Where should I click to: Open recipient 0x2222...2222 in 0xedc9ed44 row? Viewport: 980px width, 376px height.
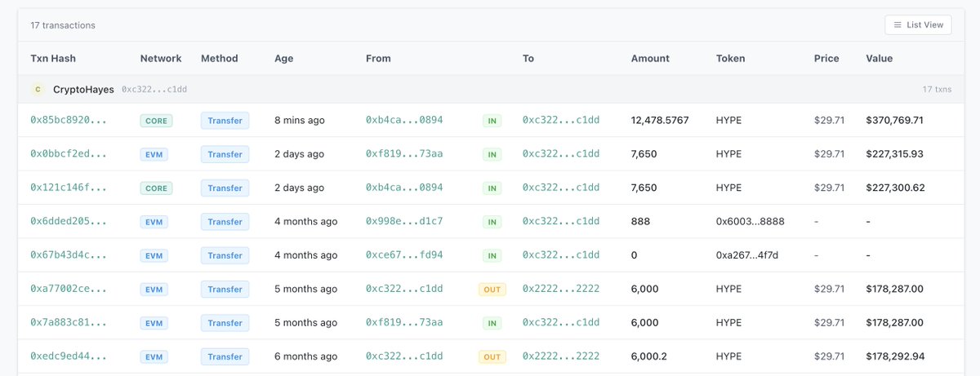coord(561,356)
